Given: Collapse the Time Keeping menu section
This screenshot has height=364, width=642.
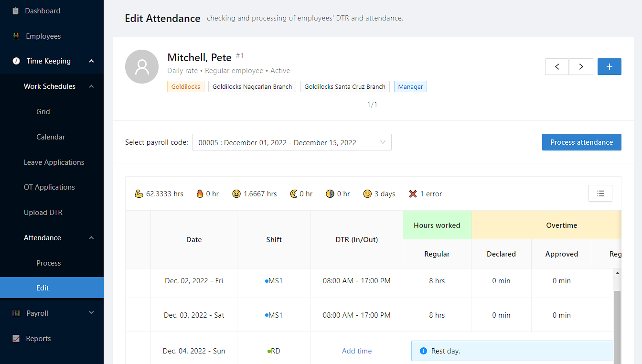Looking at the screenshot, I should (x=91, y=61).
